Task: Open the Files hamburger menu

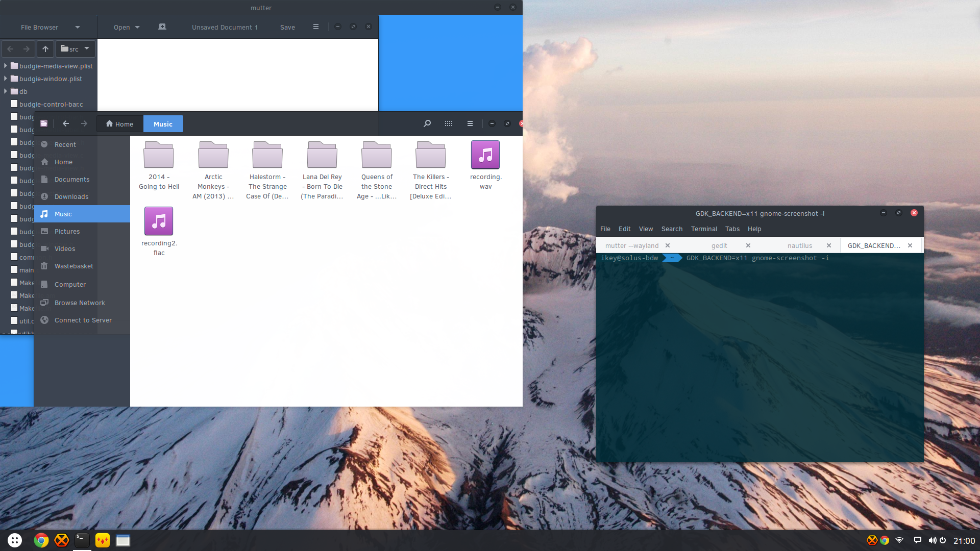Action: (x=470, y=123)
